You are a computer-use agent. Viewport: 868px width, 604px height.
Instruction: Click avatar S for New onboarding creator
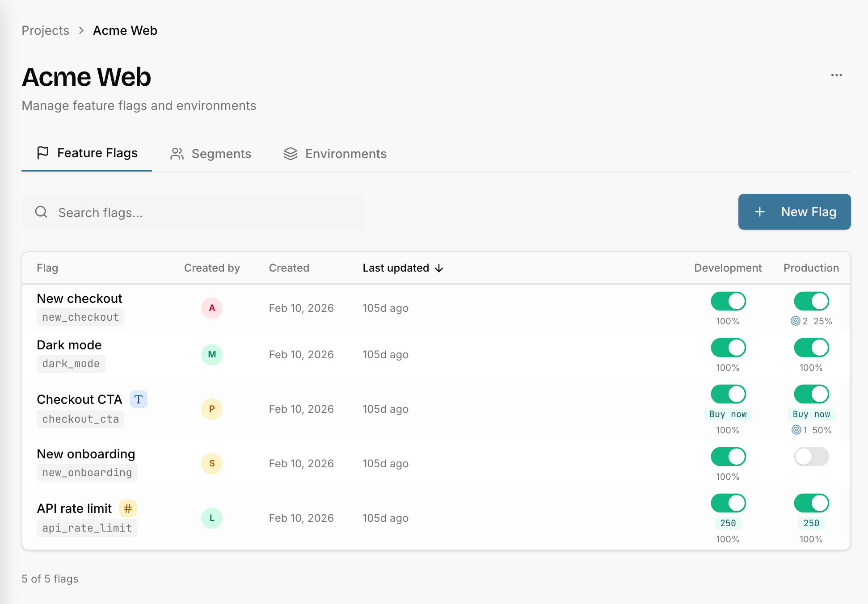212,463
